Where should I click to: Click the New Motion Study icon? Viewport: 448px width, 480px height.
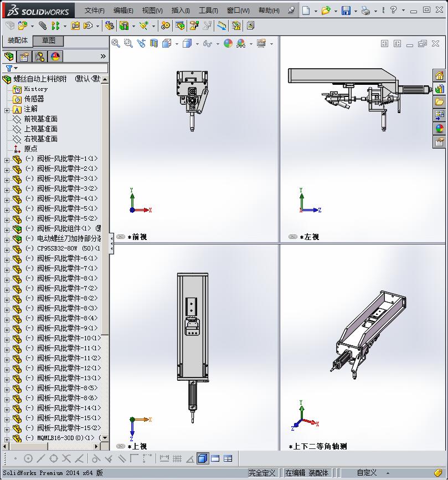point(166,25)
